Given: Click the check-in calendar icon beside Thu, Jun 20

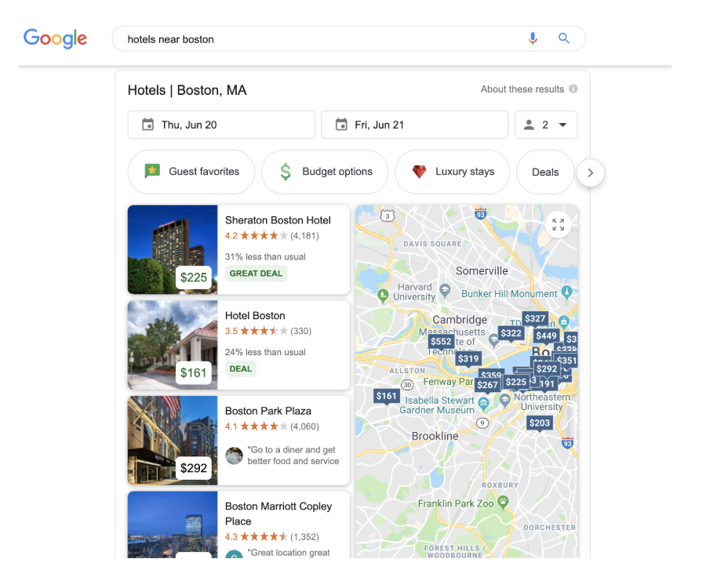Looking at the screenshot, I should tap(147, 125).
